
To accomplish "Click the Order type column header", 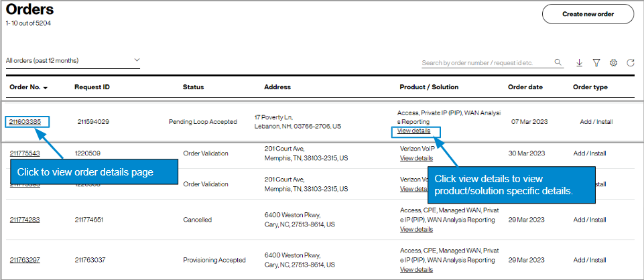I will coord(590,87).
